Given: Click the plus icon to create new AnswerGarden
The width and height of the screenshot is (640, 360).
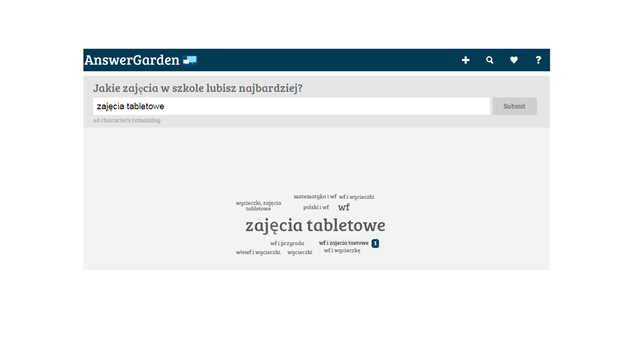Looking at the screenshot, I should pyautogui.click(x=465, y=60).
